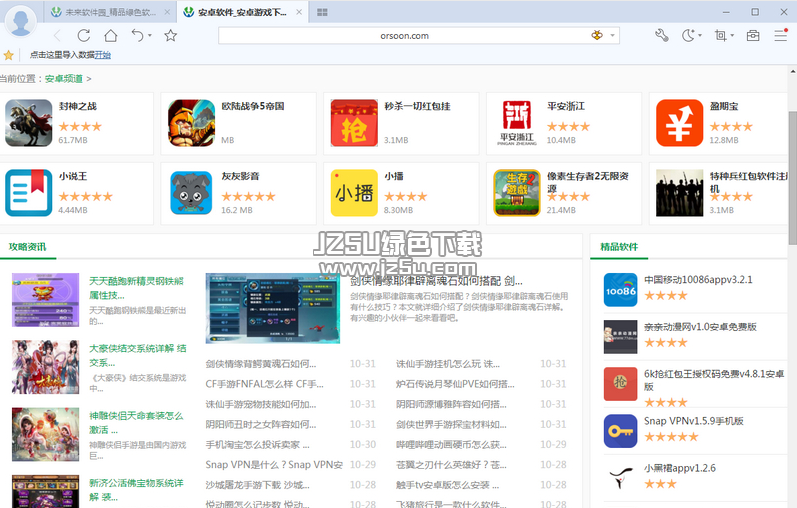Screen dimensions: 797x508
Task: Click the bee icon in address bar
Action: pos(597,35)
